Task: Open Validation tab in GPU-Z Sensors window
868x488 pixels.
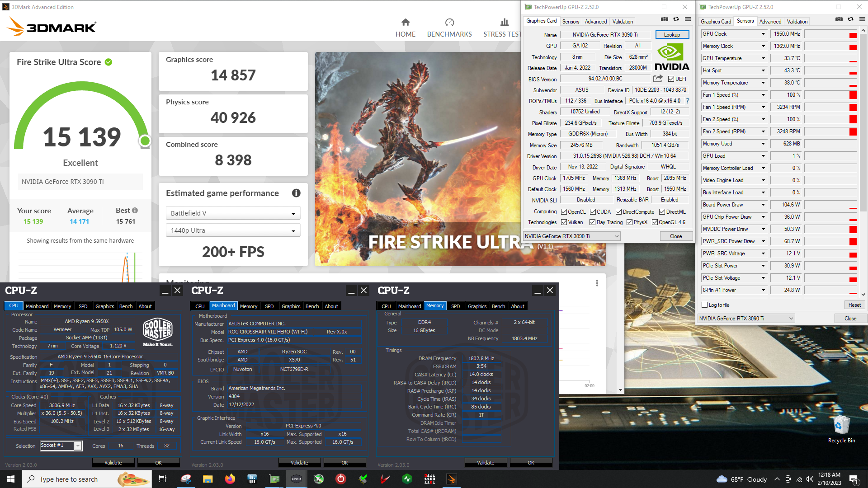Action: (797, 22)
